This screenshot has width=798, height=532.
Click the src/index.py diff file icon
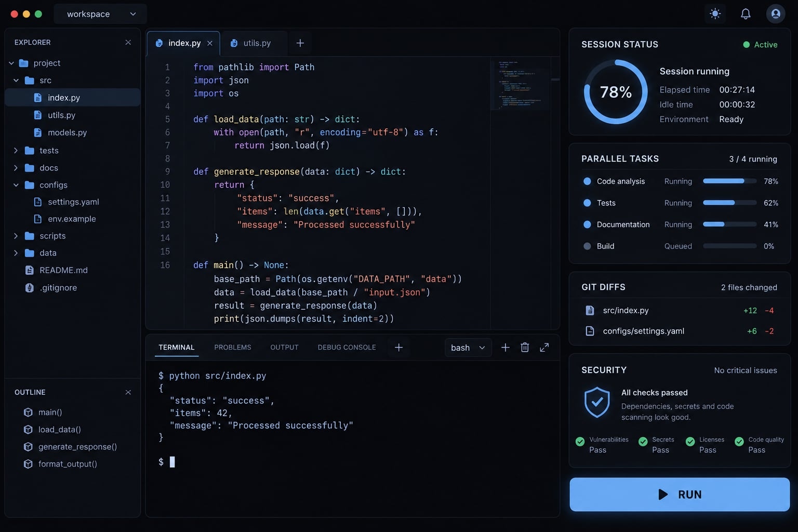[x=590, y=310]
